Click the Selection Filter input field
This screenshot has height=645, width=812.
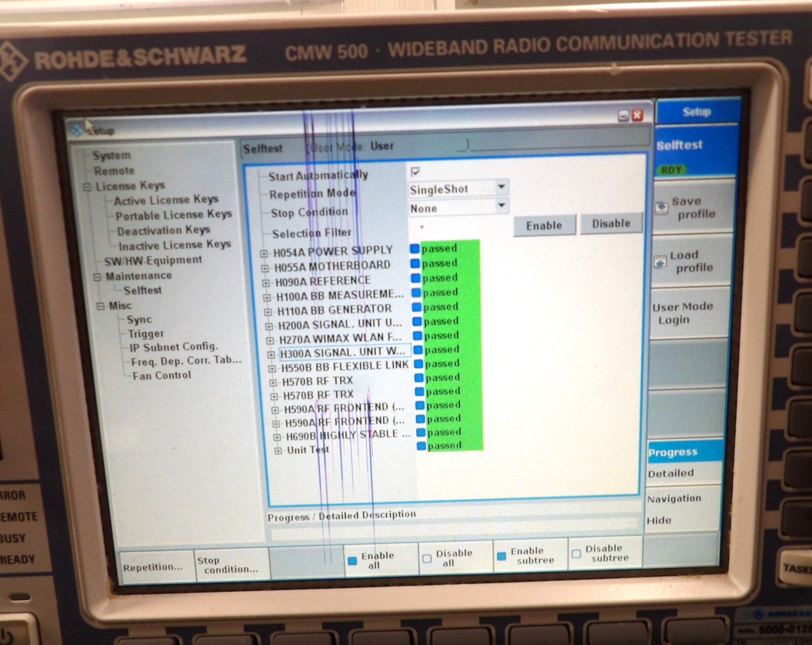pyautogui.click(x=459, y=228)
